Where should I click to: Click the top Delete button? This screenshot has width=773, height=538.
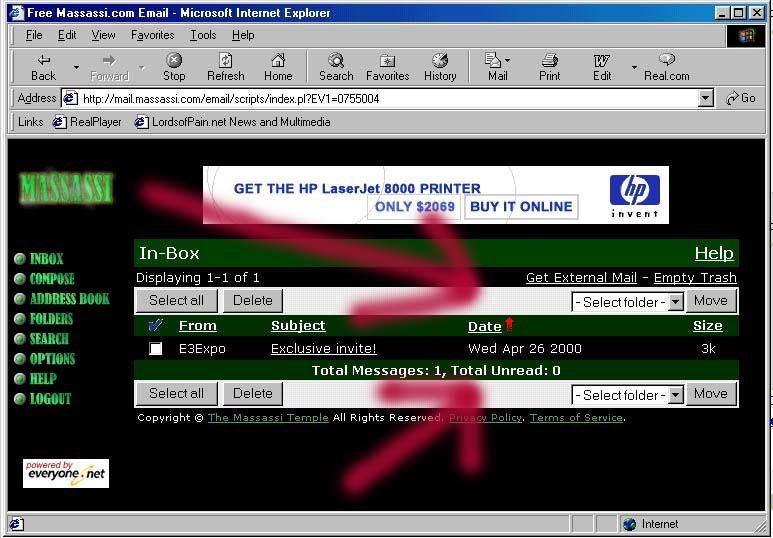[x=252, y=300]
